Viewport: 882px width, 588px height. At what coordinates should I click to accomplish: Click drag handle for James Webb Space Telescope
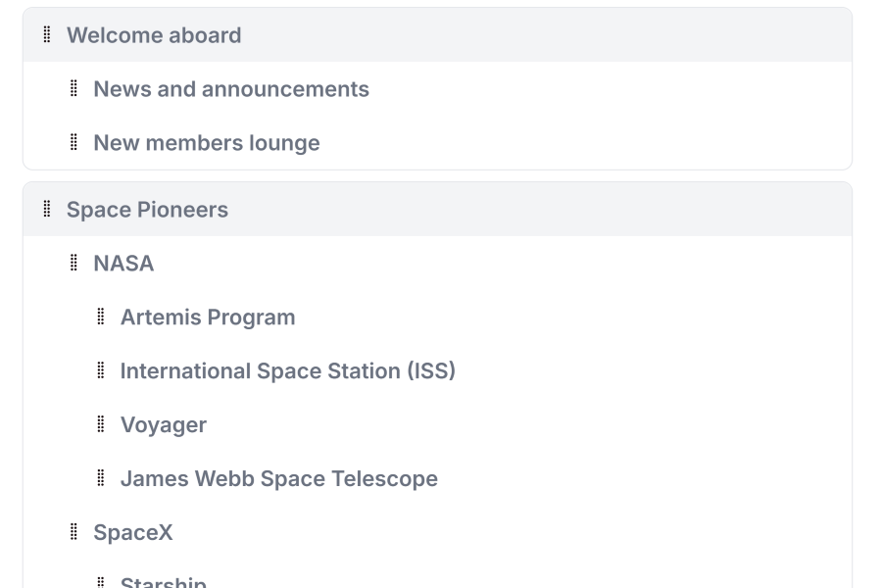coord(101,479)
